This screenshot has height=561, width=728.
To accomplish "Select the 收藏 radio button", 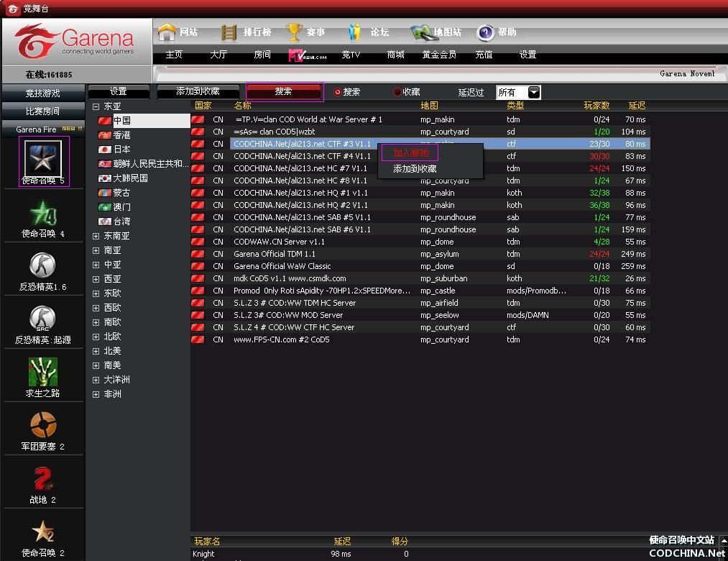I will point(397,92).
